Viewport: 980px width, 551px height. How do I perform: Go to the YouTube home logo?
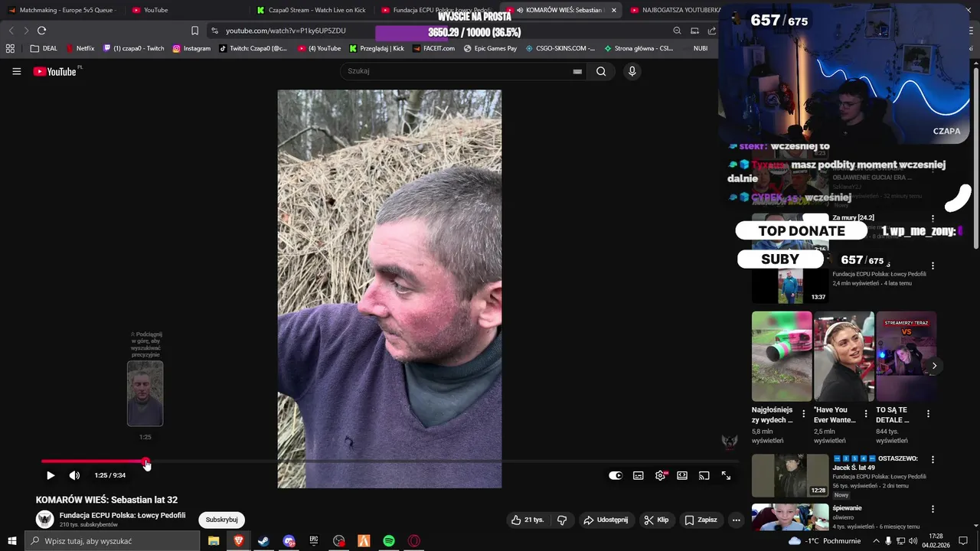[55, 71]
